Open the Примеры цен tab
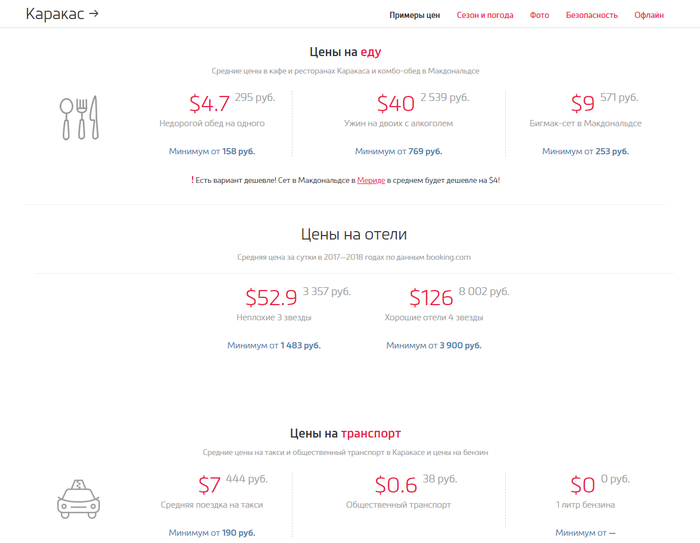700x543 pixels. [x=414, y=15]
